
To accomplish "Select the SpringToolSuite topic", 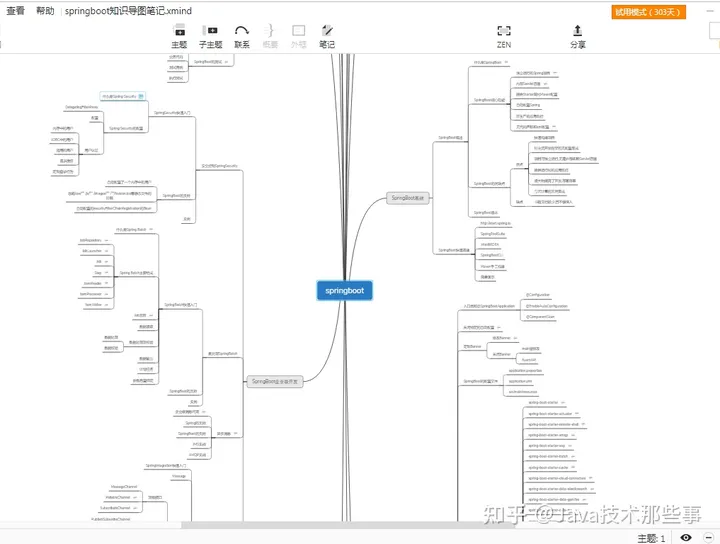I will [x=492, y=234].
